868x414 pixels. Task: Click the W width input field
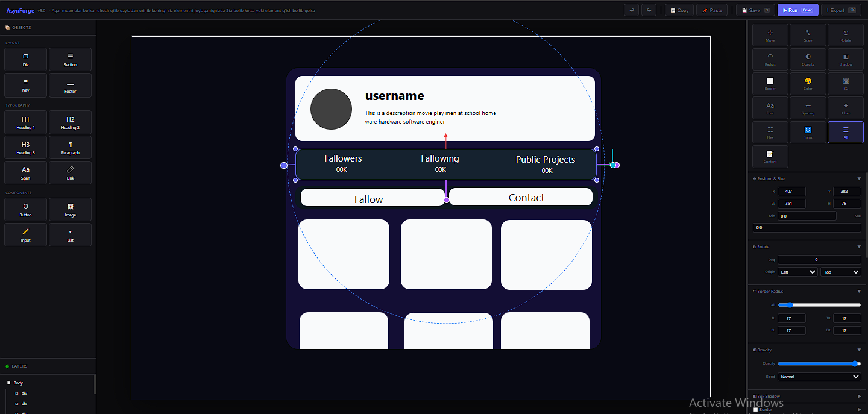791,204
